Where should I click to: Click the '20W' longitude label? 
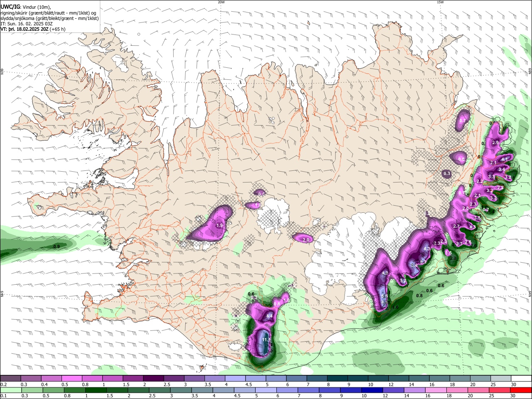pos(221,2)
